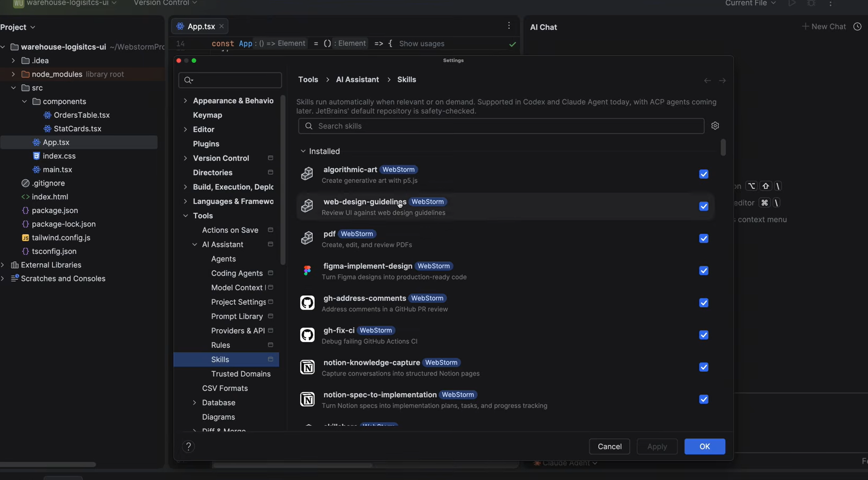Click the skills list vertical scrollbar
This screenshot has height=480, width=868.
click(x=723, y=147)
